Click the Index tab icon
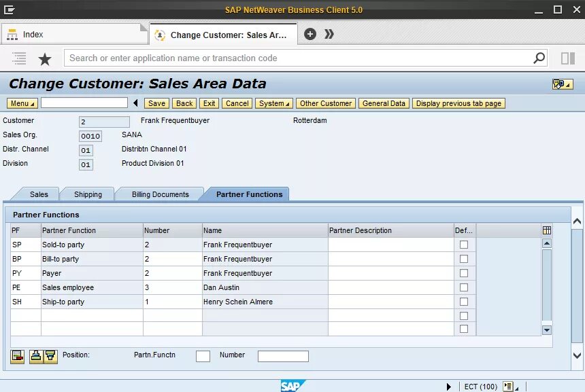The width and height of the screenshot is (585, 392). (x=12, y=35)
